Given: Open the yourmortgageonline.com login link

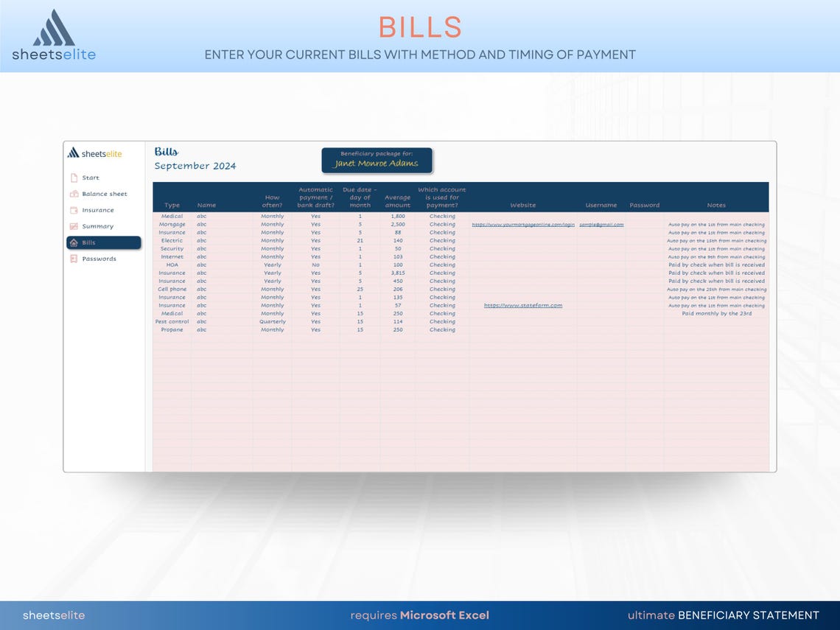Looking at the screenshot, I should click(523, 224).
